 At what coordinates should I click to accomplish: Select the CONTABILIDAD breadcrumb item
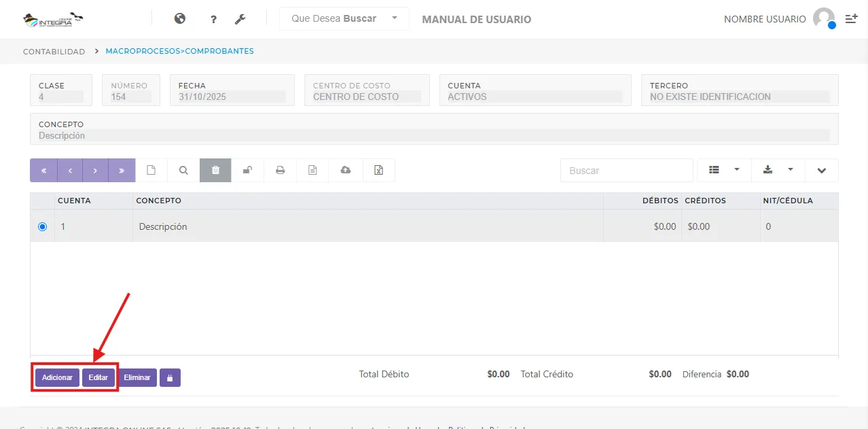coord(53,51)
